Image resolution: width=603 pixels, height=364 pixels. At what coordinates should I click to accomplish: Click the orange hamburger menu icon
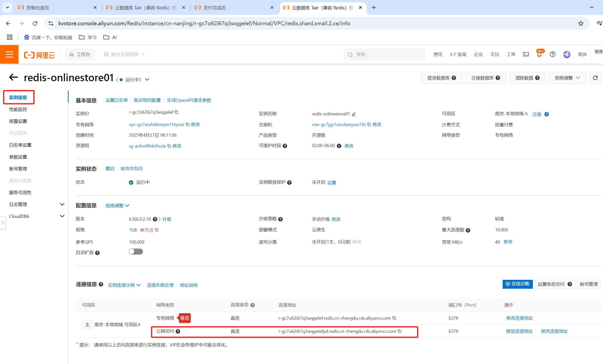9,54
